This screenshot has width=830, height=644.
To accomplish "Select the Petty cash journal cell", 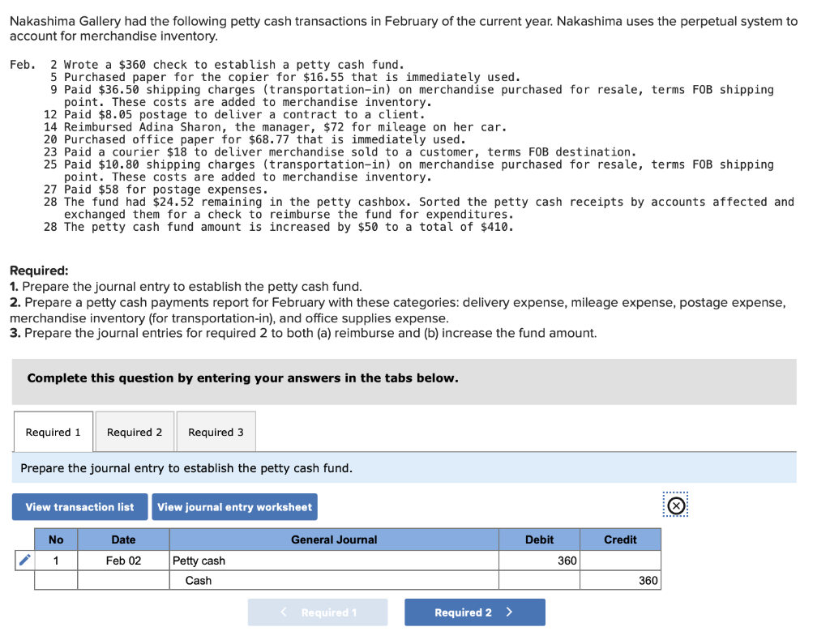I will [x=334, y=561].
